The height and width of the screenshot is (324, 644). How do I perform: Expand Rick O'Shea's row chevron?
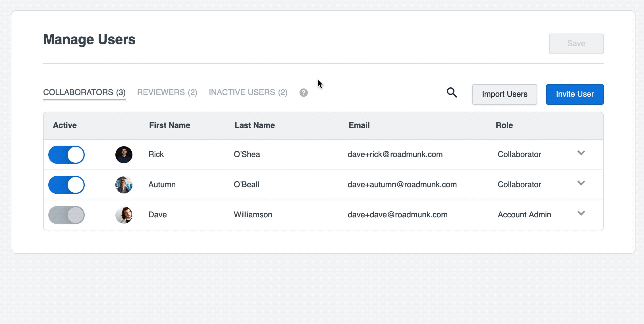tap(581, 153)
